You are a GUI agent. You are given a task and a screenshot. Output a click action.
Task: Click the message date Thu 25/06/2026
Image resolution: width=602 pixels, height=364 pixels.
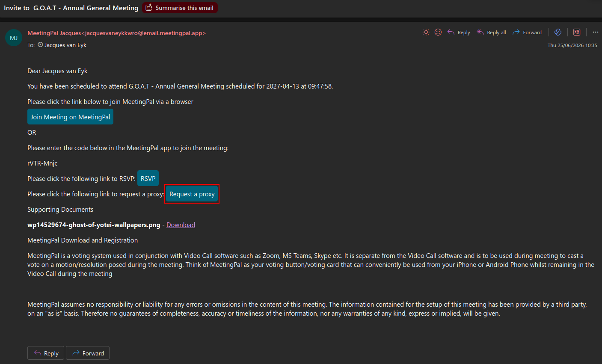(572, 45)
